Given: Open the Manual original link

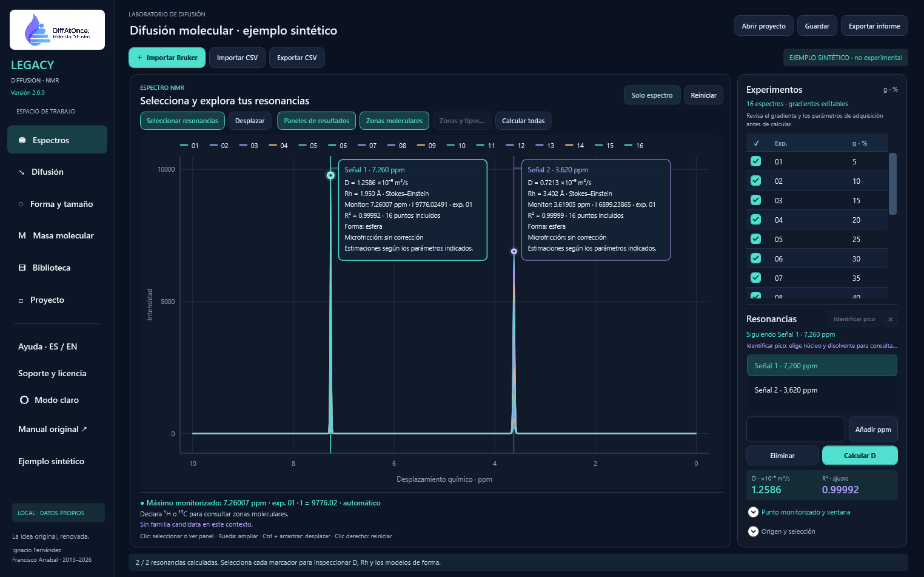Looking at the screenshot, I should [x=53, y=429].
